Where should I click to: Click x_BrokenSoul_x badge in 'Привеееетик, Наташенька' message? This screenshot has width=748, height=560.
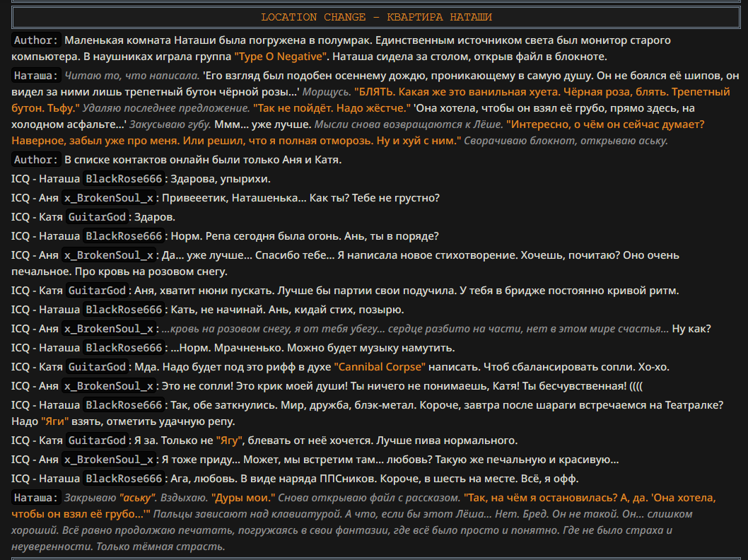pos(108,198)
